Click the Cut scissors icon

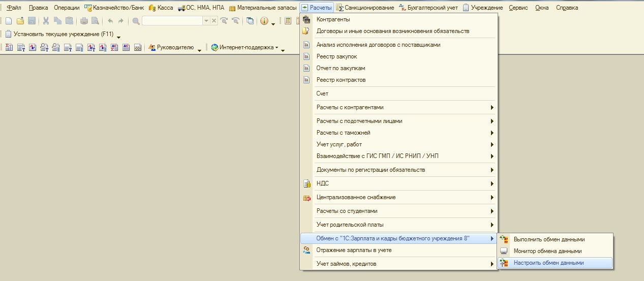point(46,21)
